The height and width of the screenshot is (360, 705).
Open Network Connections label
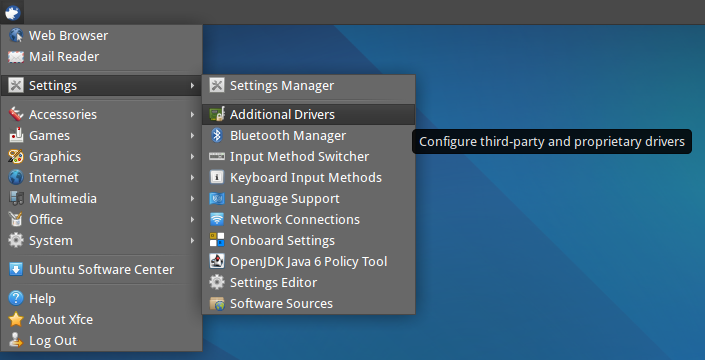click(295, 219)
